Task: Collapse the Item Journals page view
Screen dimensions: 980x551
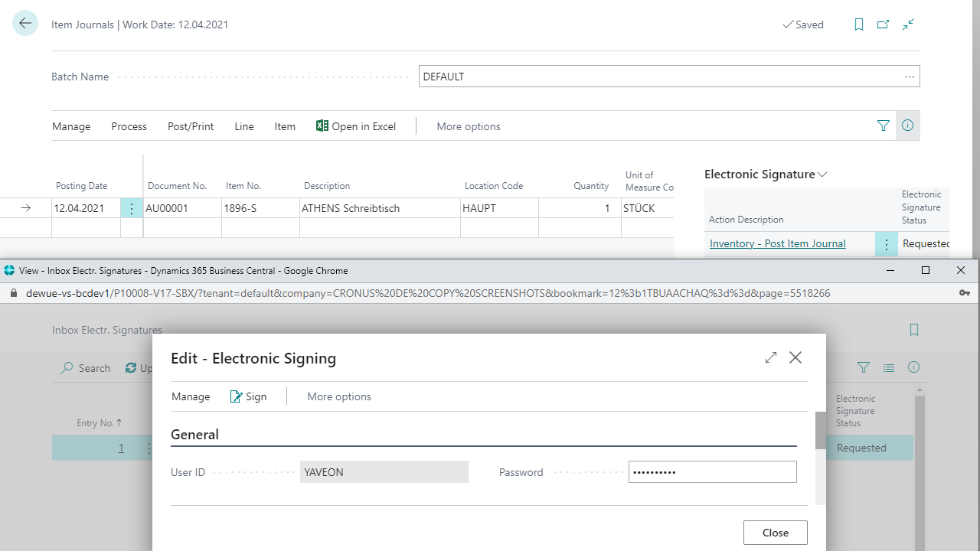Action: (x=908, y=24)
